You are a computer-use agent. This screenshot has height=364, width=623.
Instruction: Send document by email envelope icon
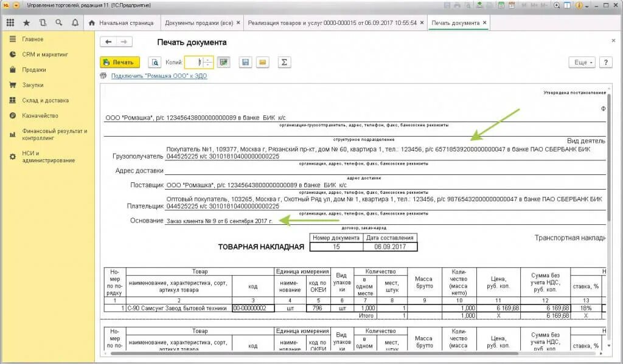point(263,63)
